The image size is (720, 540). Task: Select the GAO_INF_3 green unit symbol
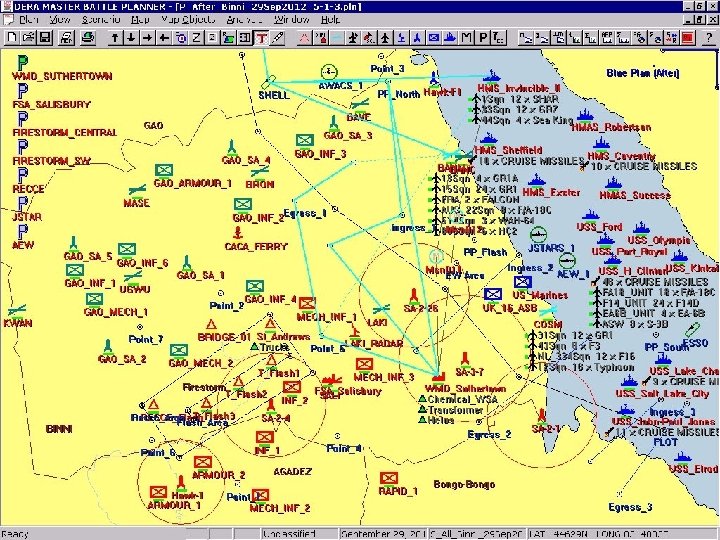point(304,140)
